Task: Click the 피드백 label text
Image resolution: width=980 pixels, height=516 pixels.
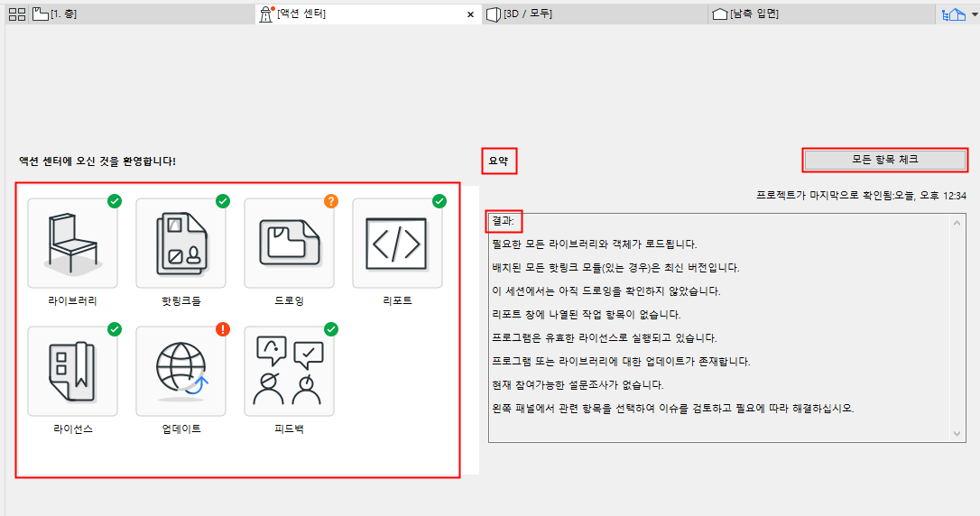Action: tap(289, 429)
